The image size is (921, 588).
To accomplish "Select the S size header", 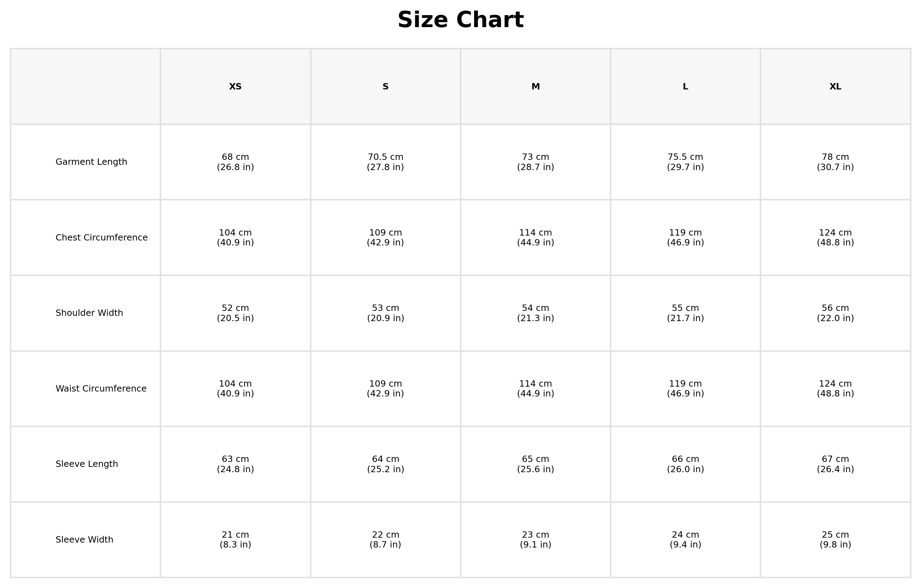I will coord(385,87).
